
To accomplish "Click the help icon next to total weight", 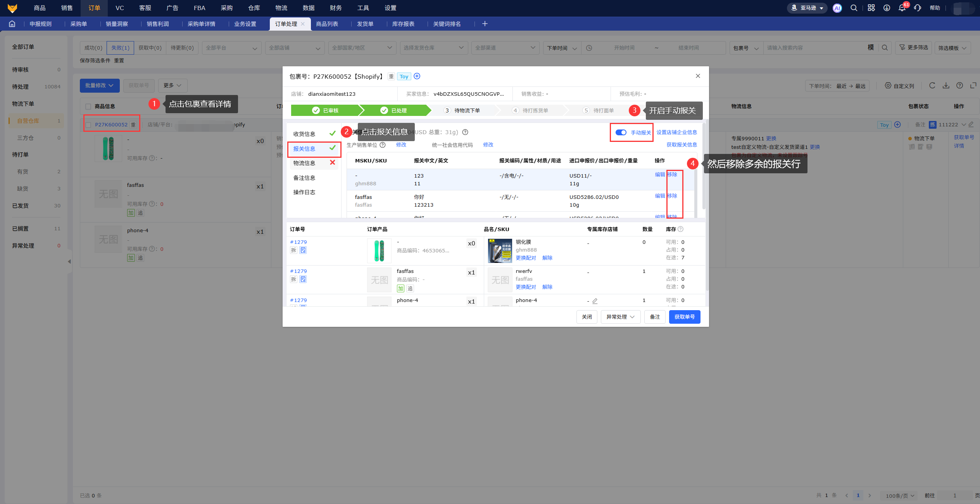I will pos(465,132).
